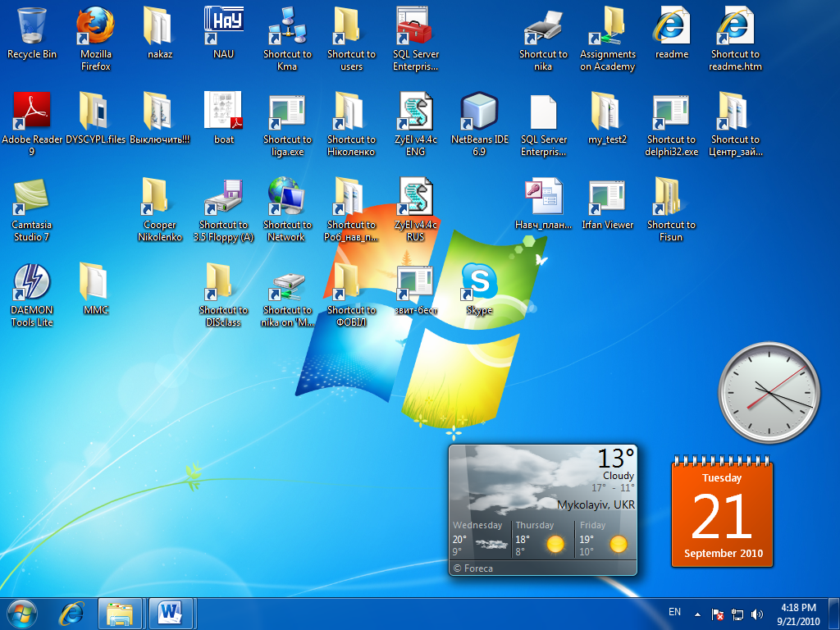The image size is (840, 630).
Task: Click the Foreca link in weather gadget
Action: tap(473, 568)
